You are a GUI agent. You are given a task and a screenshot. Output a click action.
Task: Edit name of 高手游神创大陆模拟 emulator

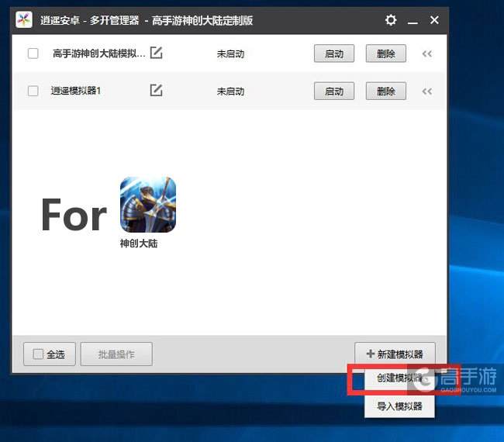(x=156, y=54)
